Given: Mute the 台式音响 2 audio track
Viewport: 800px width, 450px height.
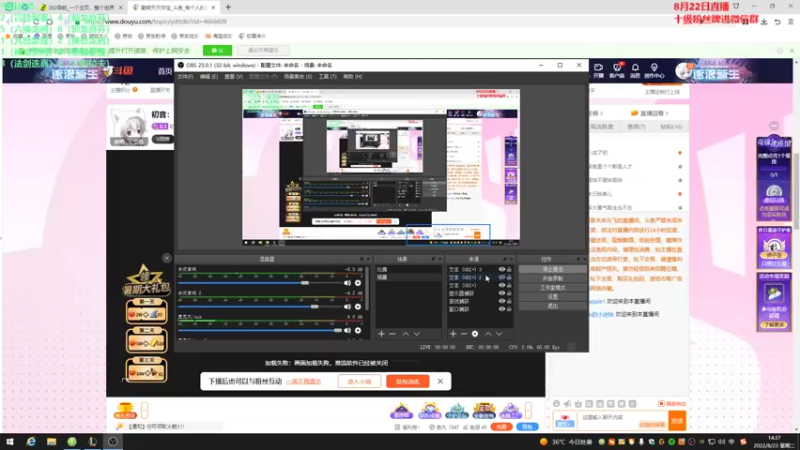Looking at the screenshot, I should coord(347,307).
